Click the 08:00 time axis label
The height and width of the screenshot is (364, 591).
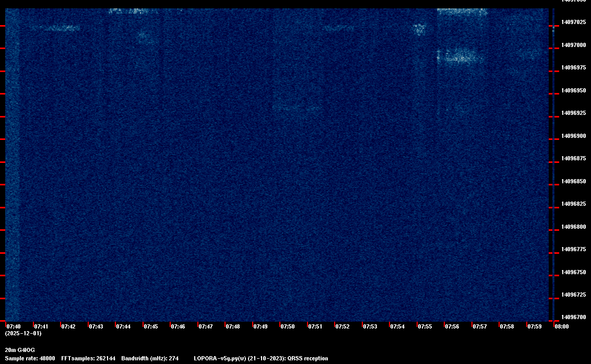point(562,326)
